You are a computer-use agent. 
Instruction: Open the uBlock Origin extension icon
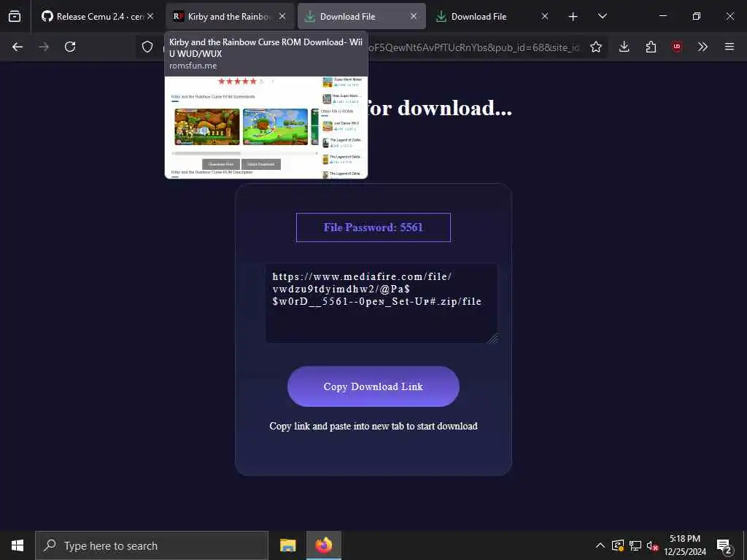tap(677, 47)
